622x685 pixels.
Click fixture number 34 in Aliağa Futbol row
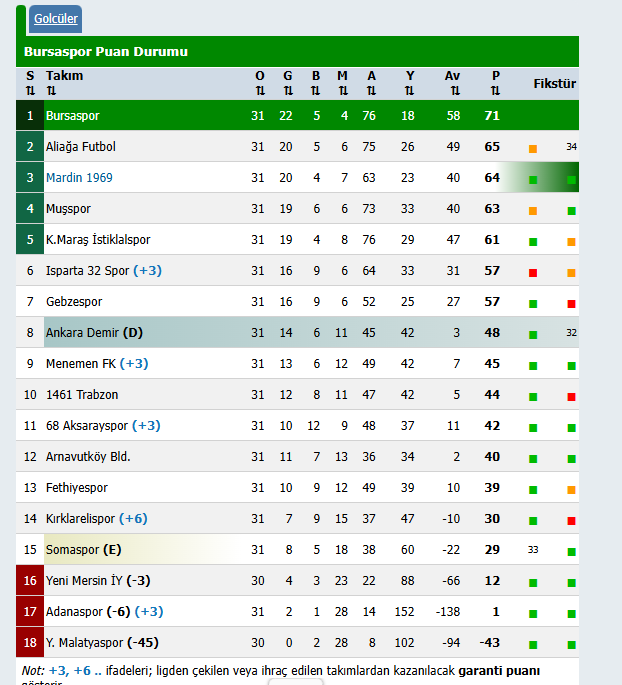(x=571, y=147)
